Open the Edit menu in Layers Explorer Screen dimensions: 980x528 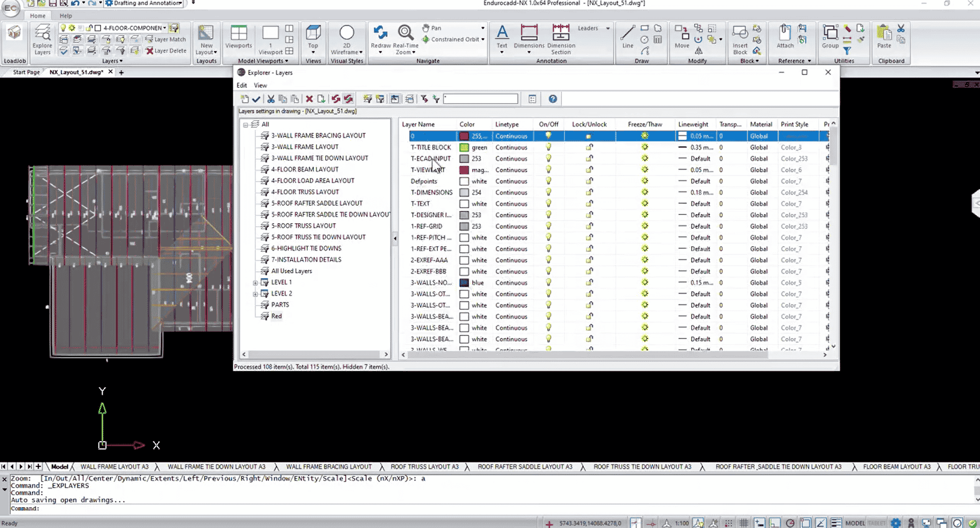241,85
